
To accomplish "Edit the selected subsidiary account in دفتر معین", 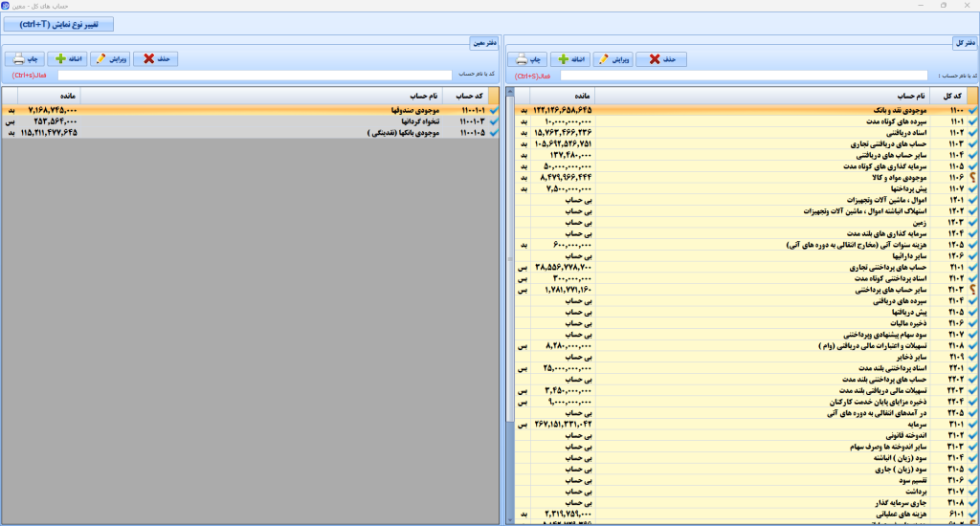I will click(110, 58).
